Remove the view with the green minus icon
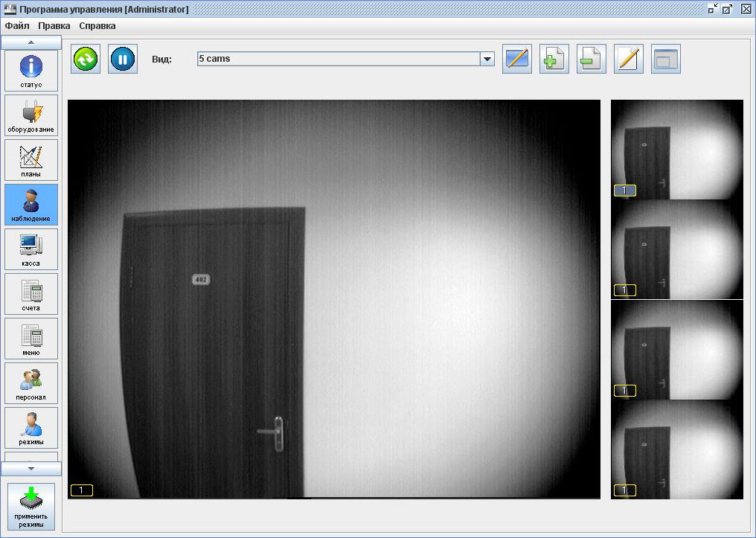The height and width of the screenshot is (538, 756). [x=591, y=59]
